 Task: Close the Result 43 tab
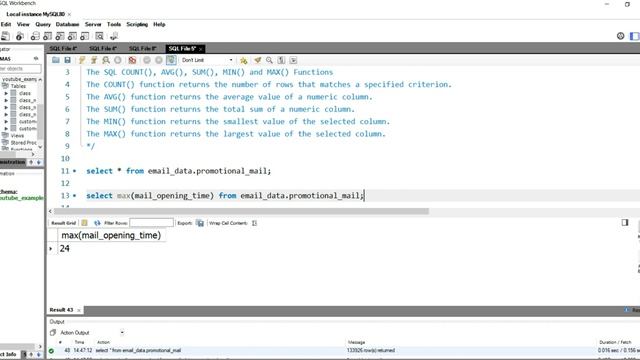[x=79, y=310]
